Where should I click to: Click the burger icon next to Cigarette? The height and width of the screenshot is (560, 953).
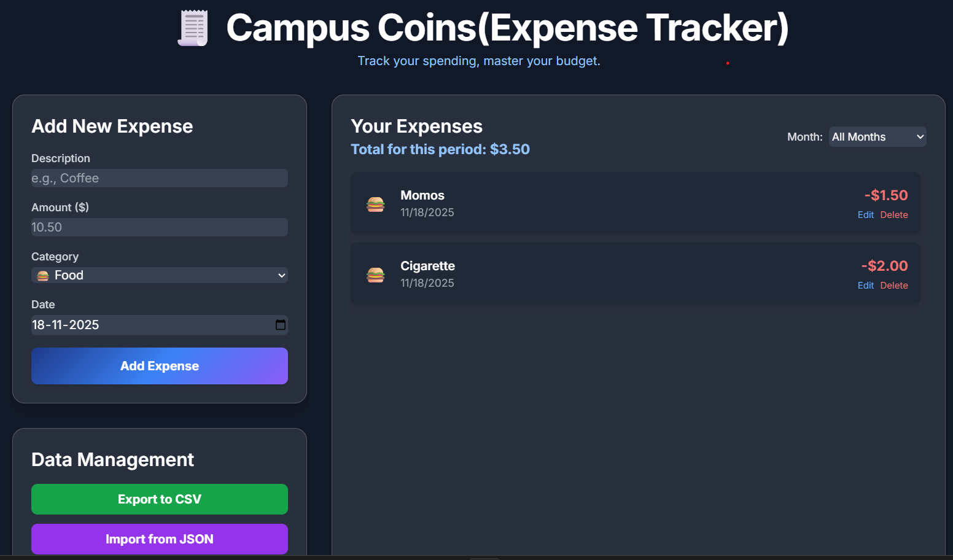pyautogui.click(x=376, y=274)
